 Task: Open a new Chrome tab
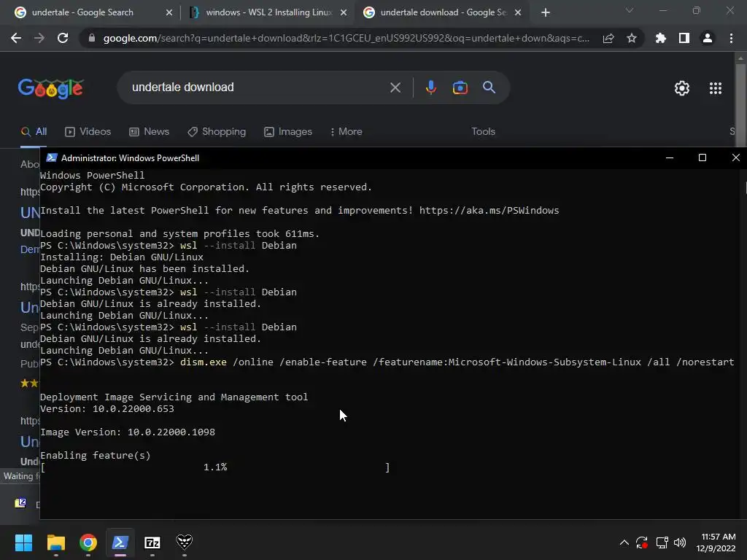pyautogui.click(x=546, y=12)
